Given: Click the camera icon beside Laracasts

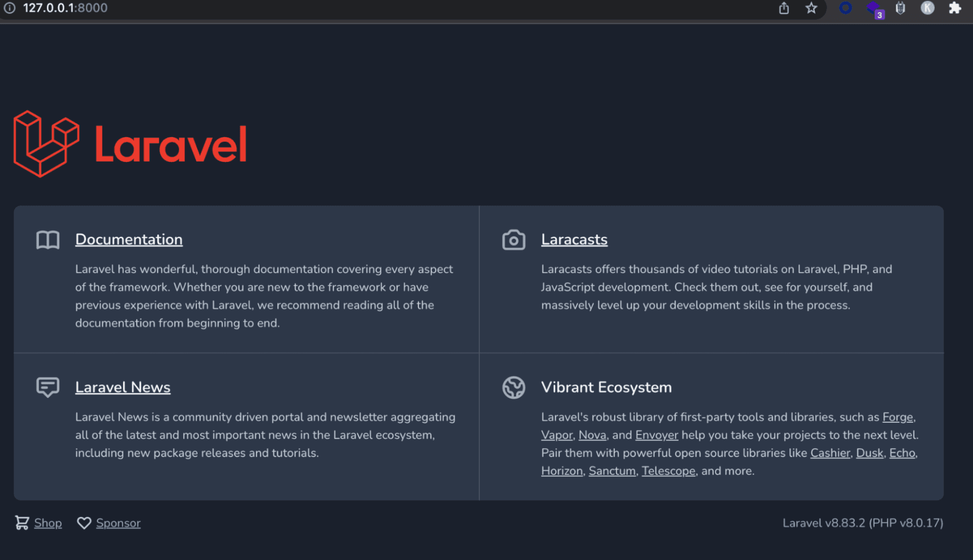Looking at the screenshot, I should [x=513, y=240].
